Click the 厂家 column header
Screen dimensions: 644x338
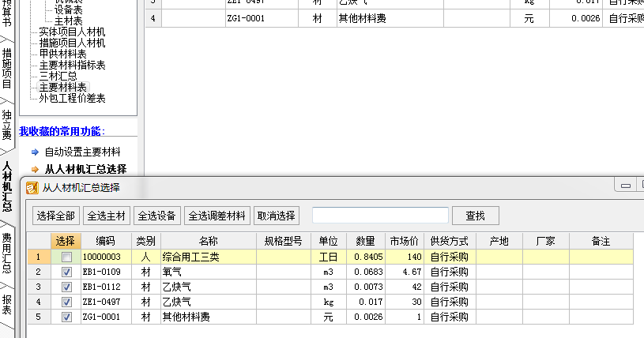(x=545, y=241)
